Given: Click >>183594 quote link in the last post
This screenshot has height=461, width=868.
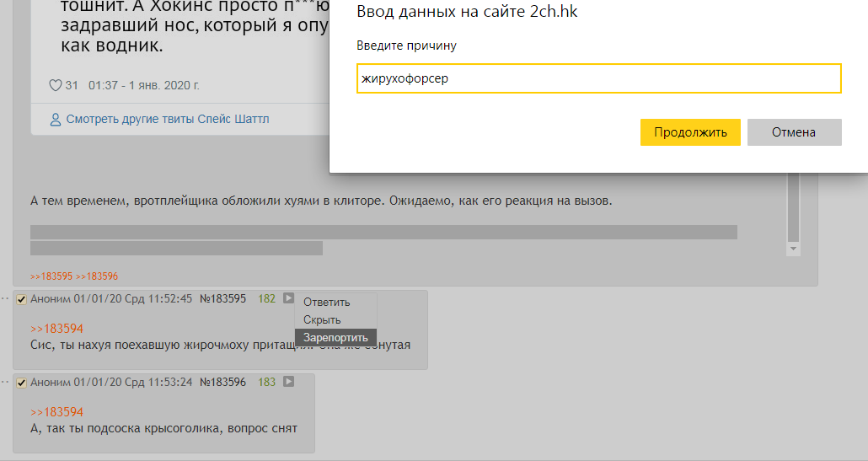Looking at the screenshot, I should click(56, 412).
